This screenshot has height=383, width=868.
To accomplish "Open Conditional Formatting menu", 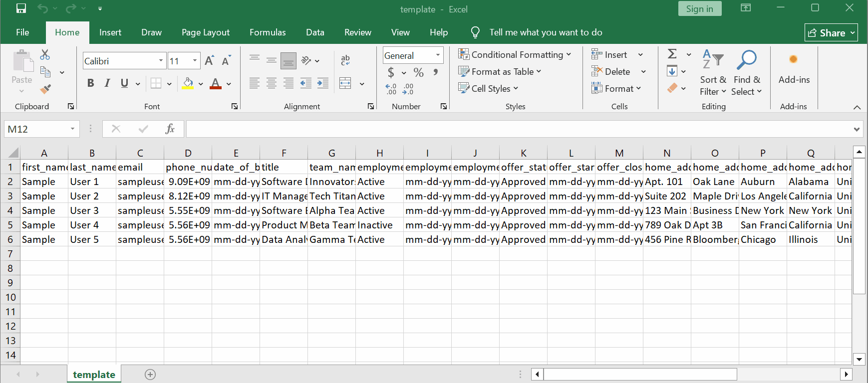I will 515,54.
